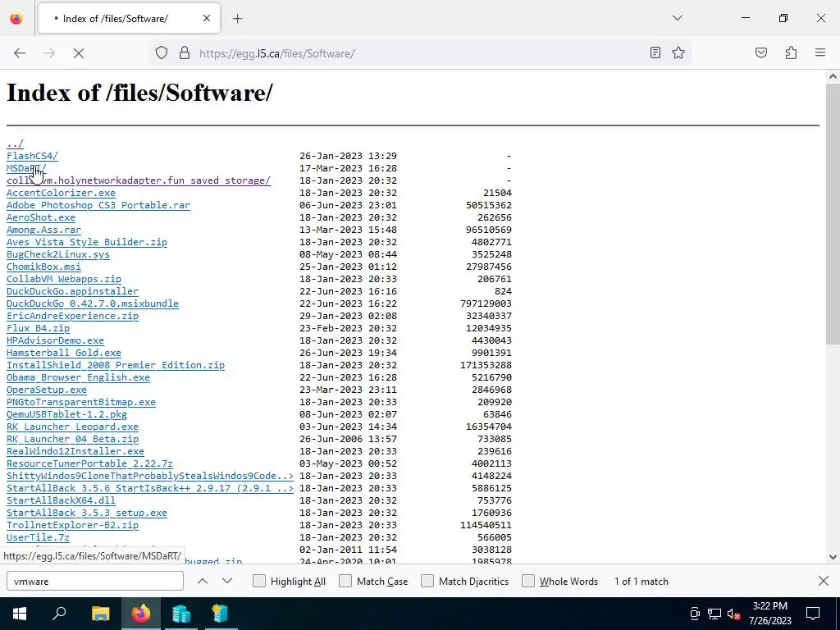This screenshot has width=840, height=630.
Task: Enable the Highlight All checkbox
Action: [x=258, y=582]
